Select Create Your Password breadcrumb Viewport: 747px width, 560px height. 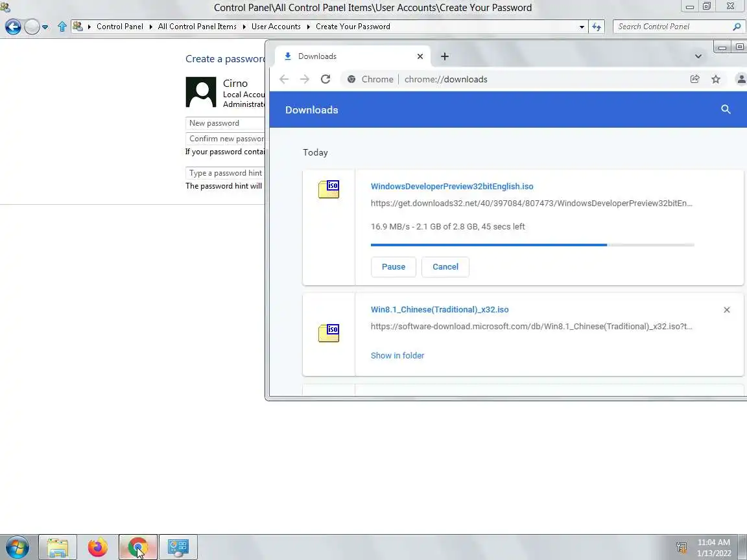tap(353, 27)
